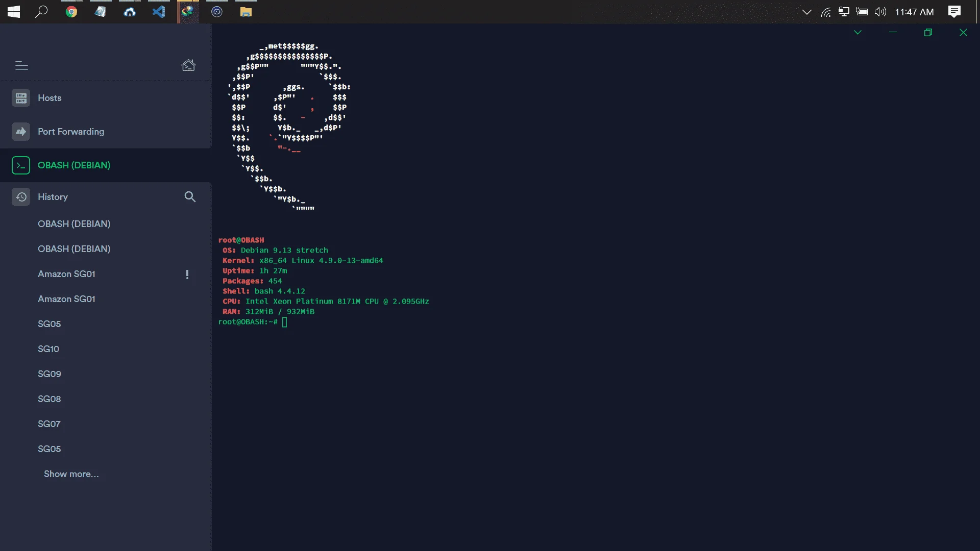This screenshot has height=551, width=980.
Task: Open Wi-Fi network settings in the tray
Action: tap(826, 12)
